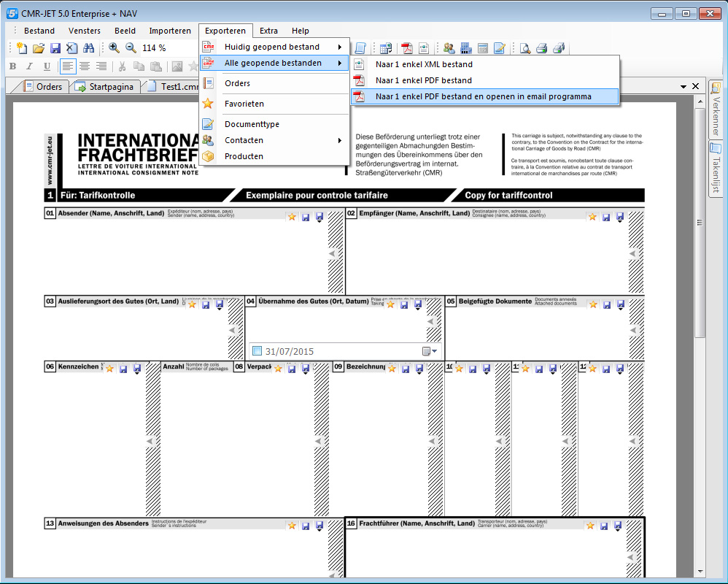Screen dimensions: 728x584
Task: Click the vertical scrollbar down arrow
Action: point(700,571)
